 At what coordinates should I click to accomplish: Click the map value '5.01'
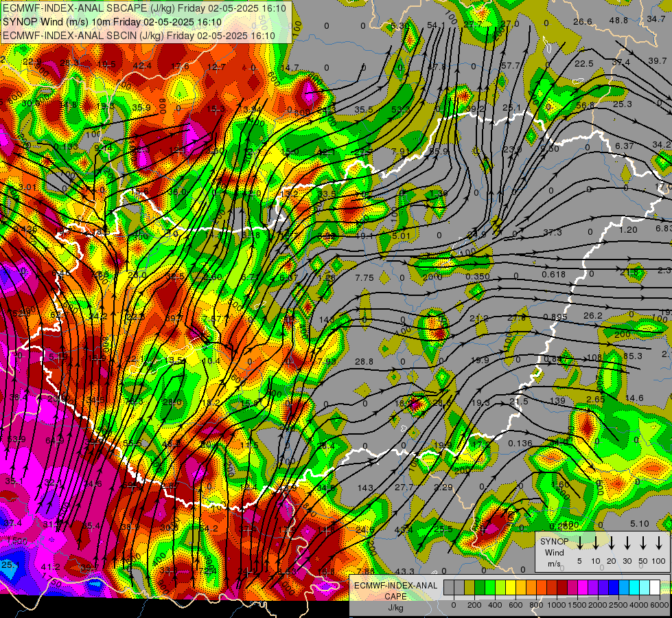click(401, 236)
